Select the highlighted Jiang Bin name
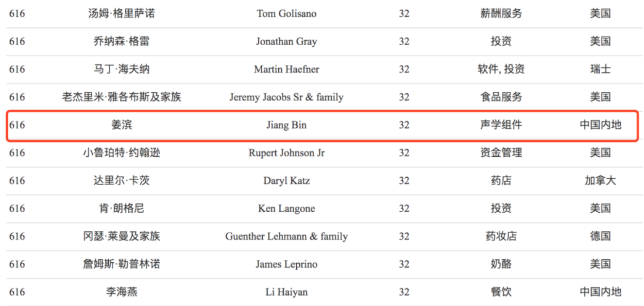644x306 pixels. point(286,125)
